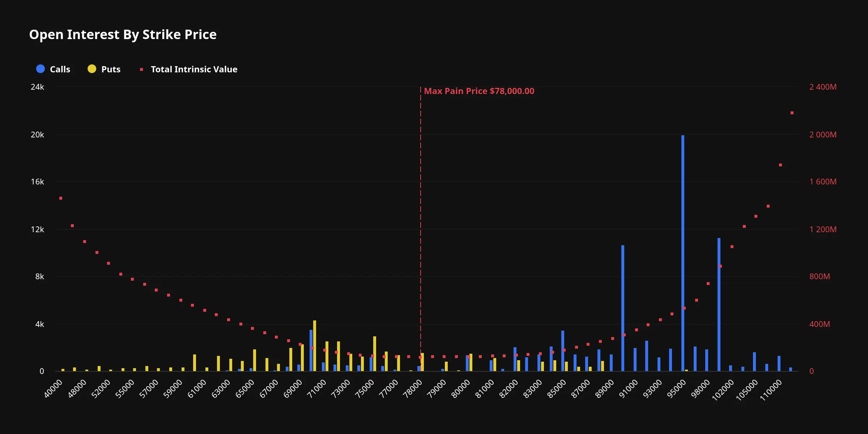Click the 1 200M right axis label
This screenshot has width=868, height=434.
tap(823, 229)
